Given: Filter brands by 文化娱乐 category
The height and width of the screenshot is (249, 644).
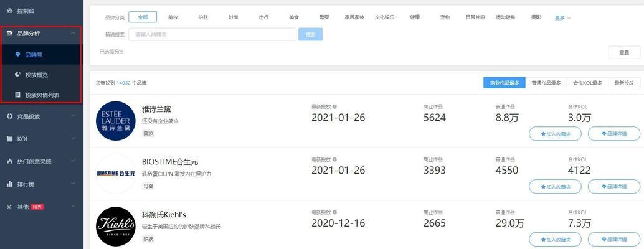Looking at the screenshot, I should [384, 17].
